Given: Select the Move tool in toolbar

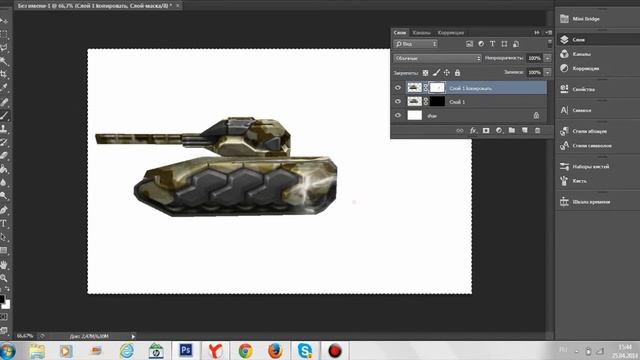Looking at the screenshot, I should point(4,21).
